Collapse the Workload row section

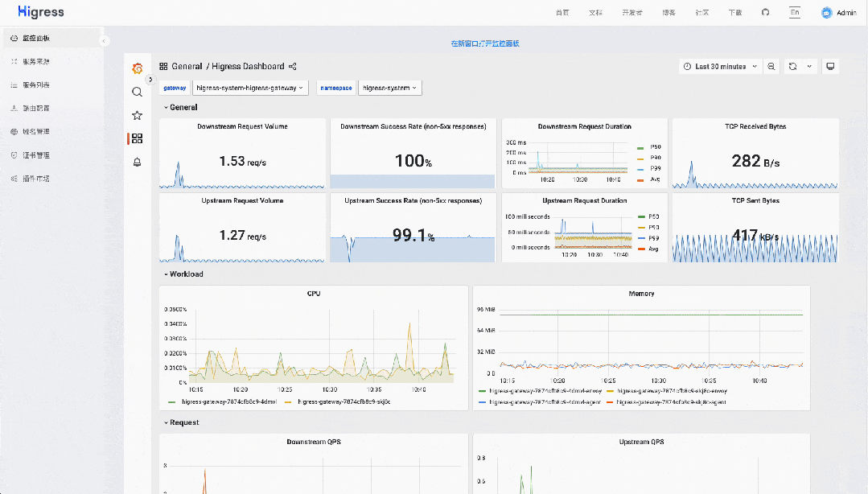(183, 274)
